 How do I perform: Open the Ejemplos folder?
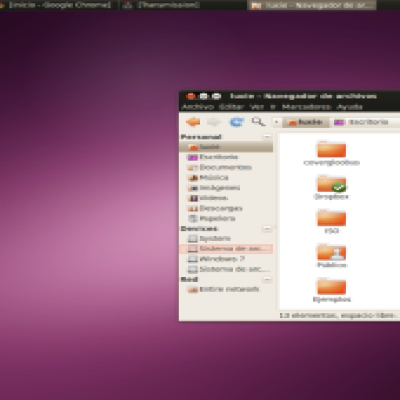click(x=332, y=290)
